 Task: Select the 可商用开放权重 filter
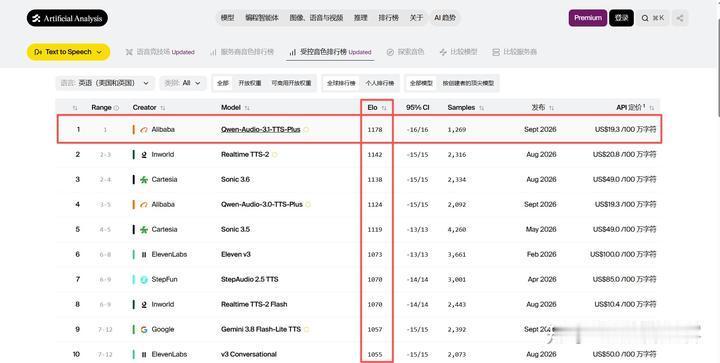pyautogui.click(x=291, y=83)
